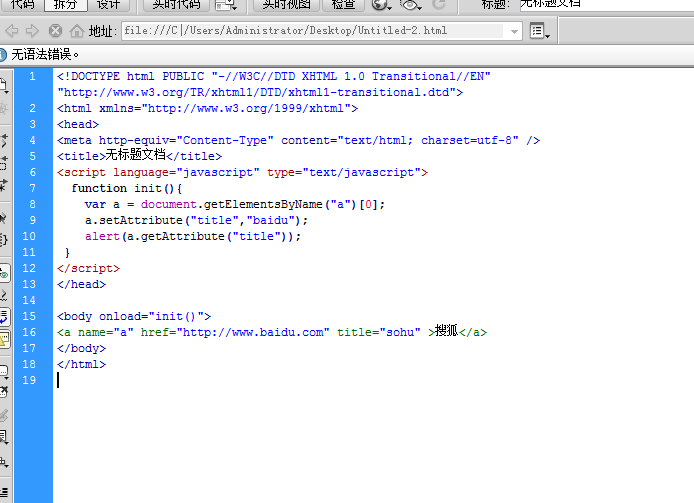Image resolution: width=694 pixels, height=503 pixels.
Task: Click the body onload="init()" tag
Action: [x=134, y=316]
